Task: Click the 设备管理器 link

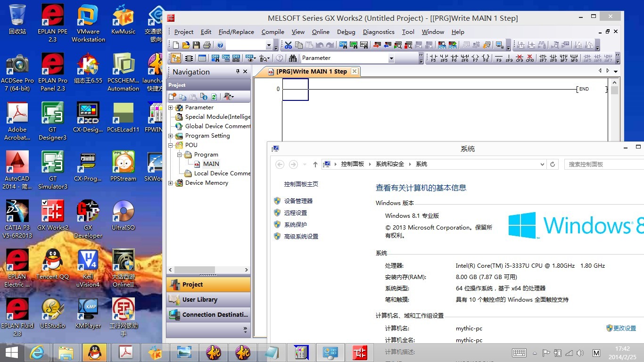Action: (298, 201)
